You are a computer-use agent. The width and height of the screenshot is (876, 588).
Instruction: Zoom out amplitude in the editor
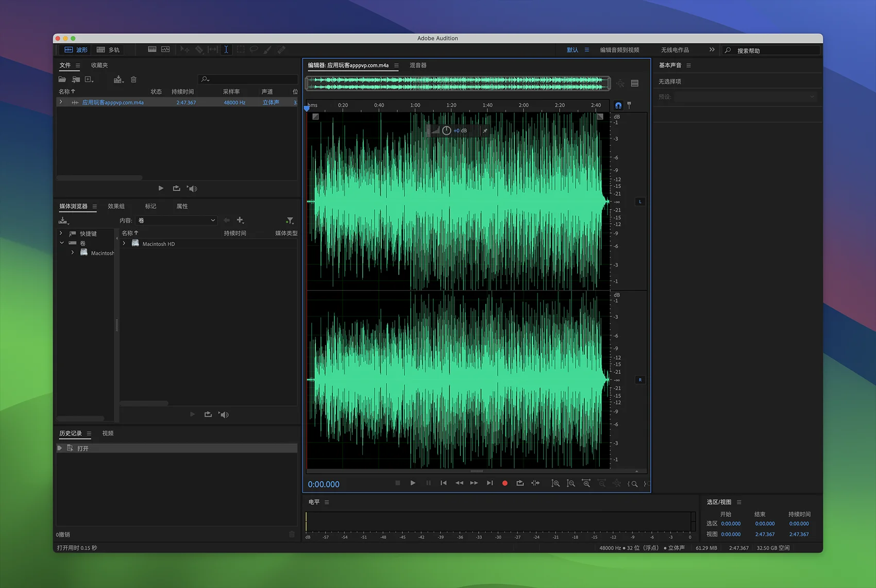pos(570,483)
